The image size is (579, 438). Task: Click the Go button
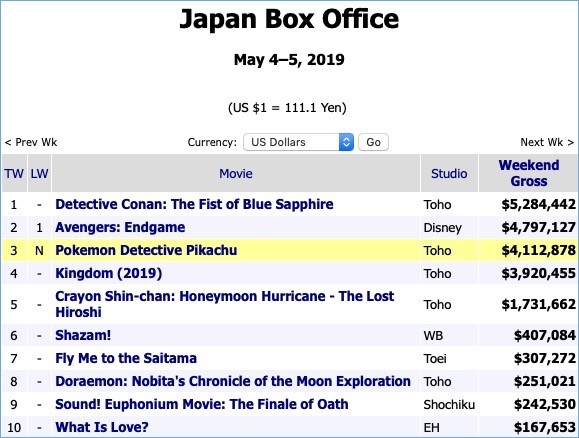[x=373, y=142]
